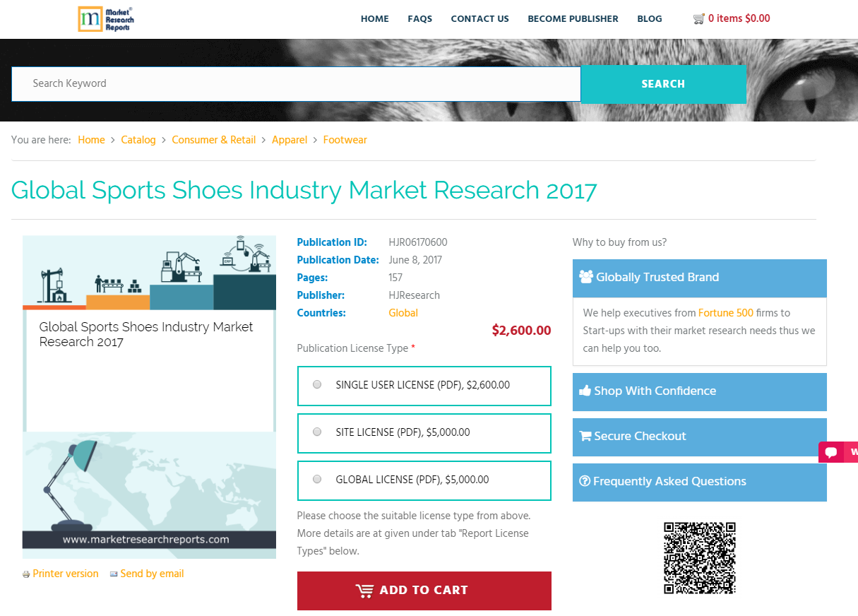The image size is (858, 616).
Task: Click the cart icon on Secure Checkout banner
Action: (x=585, y=436)
